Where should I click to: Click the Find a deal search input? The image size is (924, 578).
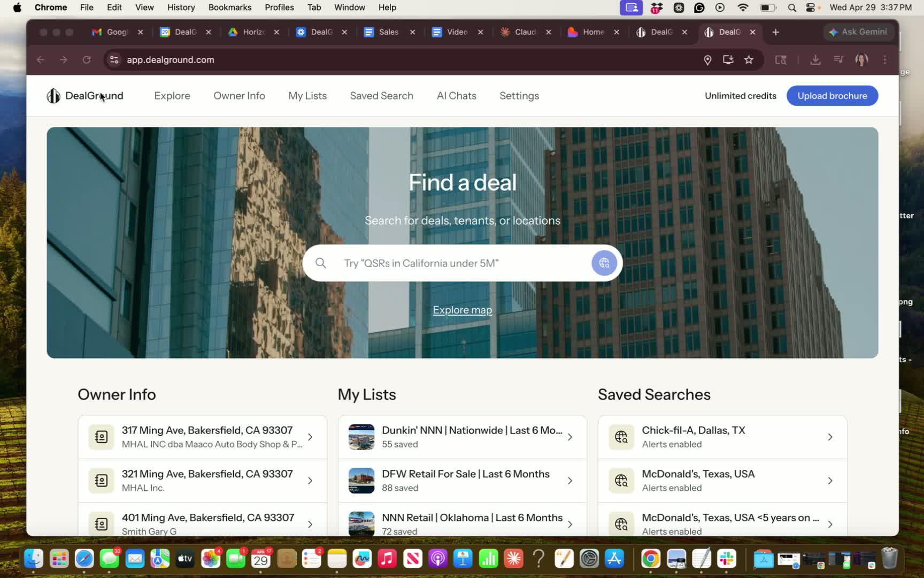pyautogui.click(x=463, y=263)
